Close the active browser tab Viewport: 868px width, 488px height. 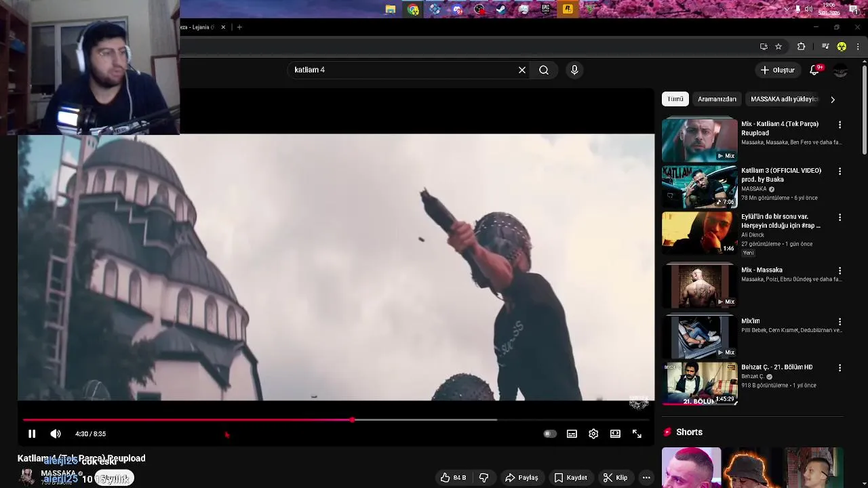click(223, 27)
